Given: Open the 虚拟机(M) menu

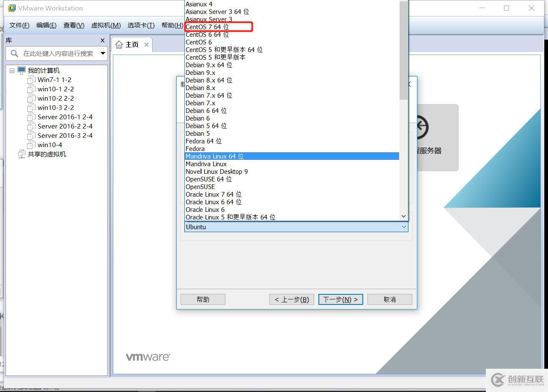Looking at the screenshot, I should 105,25.
